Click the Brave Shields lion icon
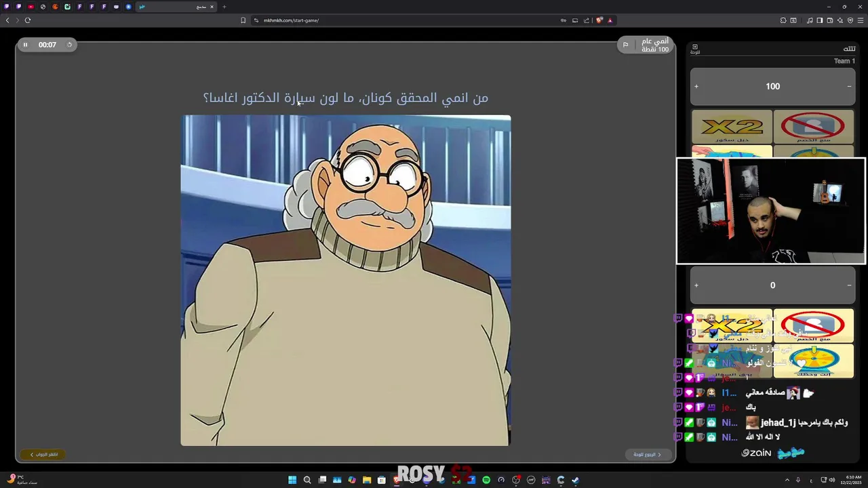Viewport: 868px width, 488px height. point(599,20)
